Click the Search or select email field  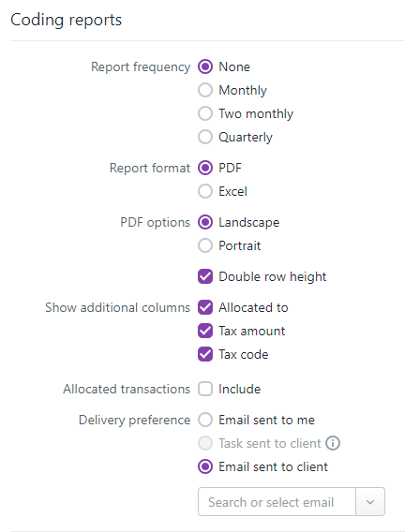tap(277, 502)
